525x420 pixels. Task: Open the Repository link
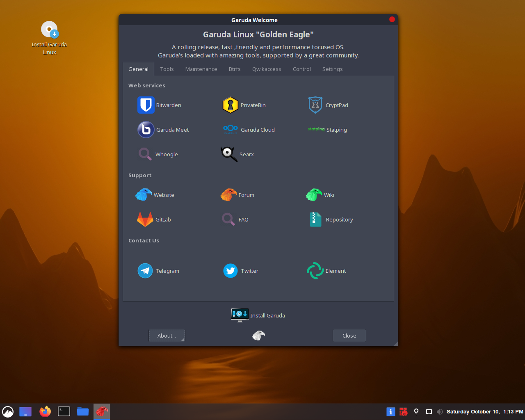click(331, 219)
